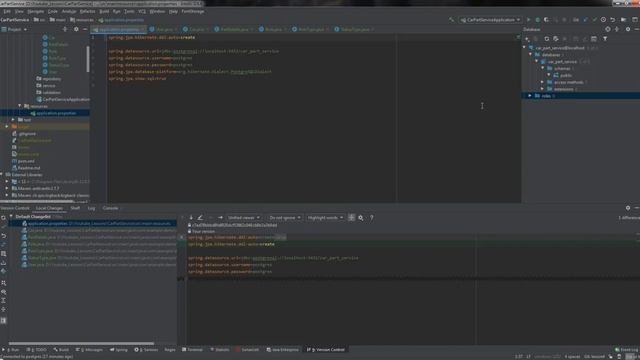This screenshot has width=640, height=360.
Task: Click the Version Control horizontal scrollbar
Action: tap(81, 344)
